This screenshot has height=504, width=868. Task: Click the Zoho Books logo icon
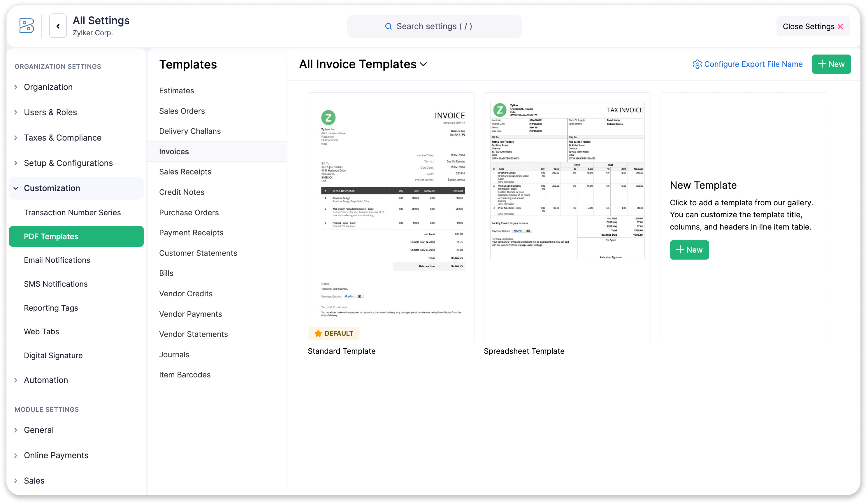point(27,26)
